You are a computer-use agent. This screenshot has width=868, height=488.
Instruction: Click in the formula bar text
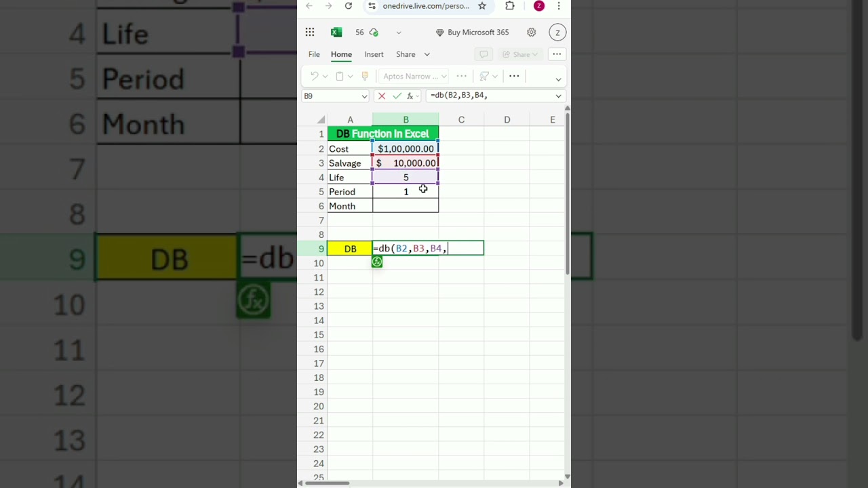490,96
